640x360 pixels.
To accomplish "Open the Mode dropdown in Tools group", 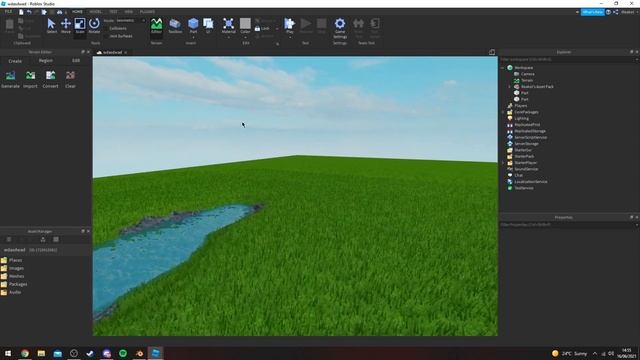I will [131, 20].
